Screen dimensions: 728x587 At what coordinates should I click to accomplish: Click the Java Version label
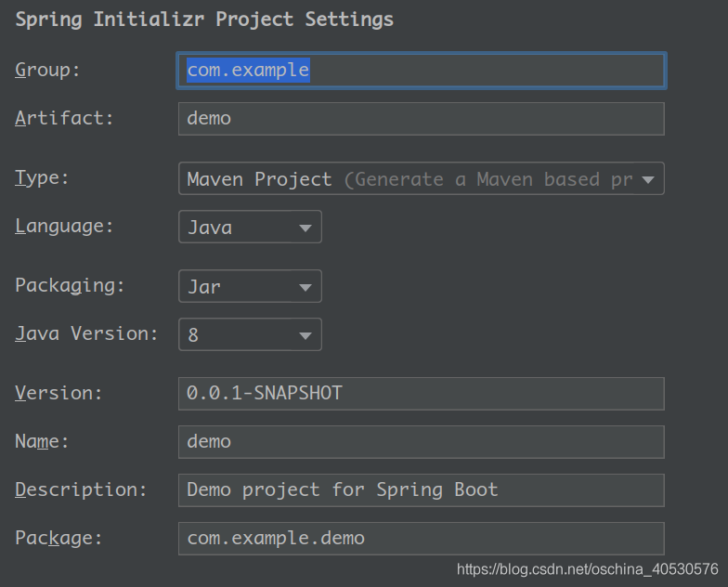pos(86,334)
